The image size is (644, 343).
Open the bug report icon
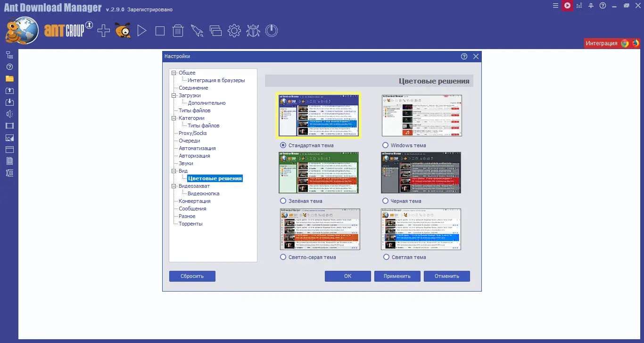click(253, 30)
